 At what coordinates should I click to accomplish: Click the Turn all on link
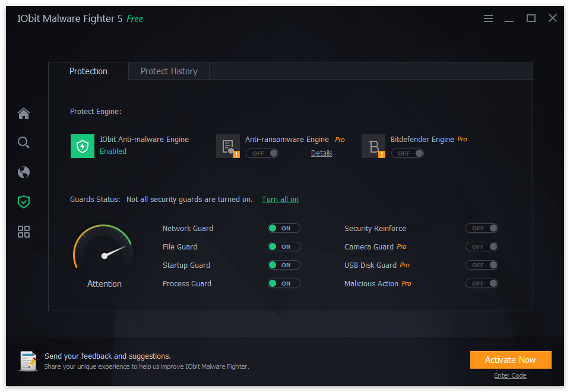[x=280, y=200]
